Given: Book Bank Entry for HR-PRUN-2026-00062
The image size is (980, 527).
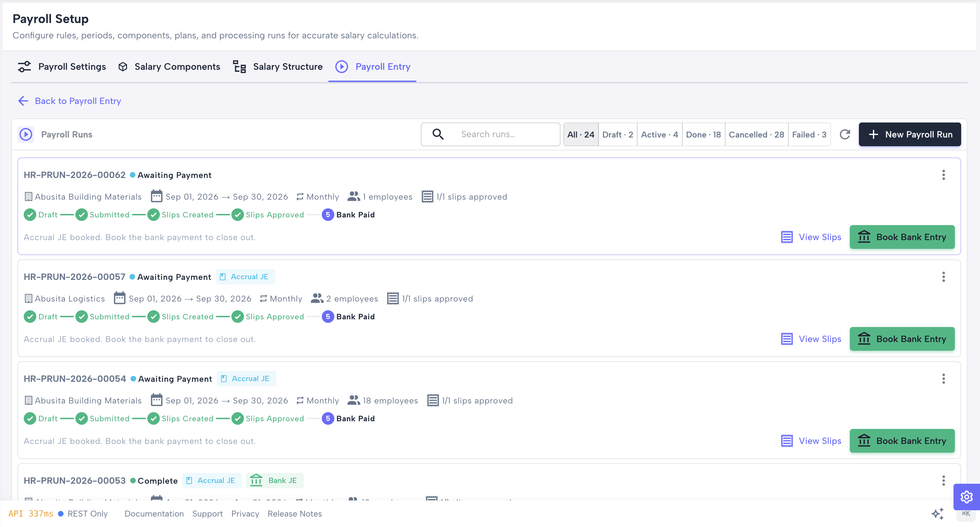Looking at the screenshot, I should click(x=902, y=237).
